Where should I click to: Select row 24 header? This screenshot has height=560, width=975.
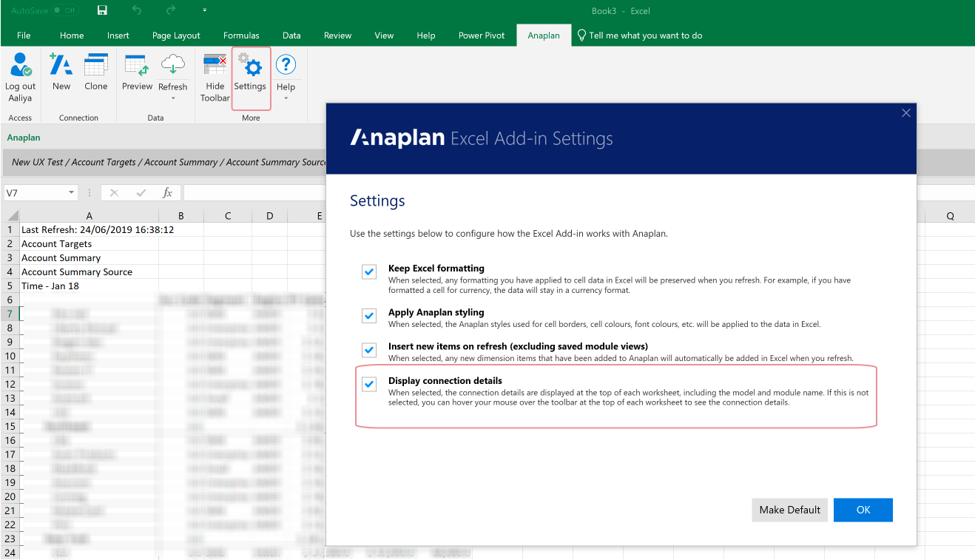coord(10,553)
